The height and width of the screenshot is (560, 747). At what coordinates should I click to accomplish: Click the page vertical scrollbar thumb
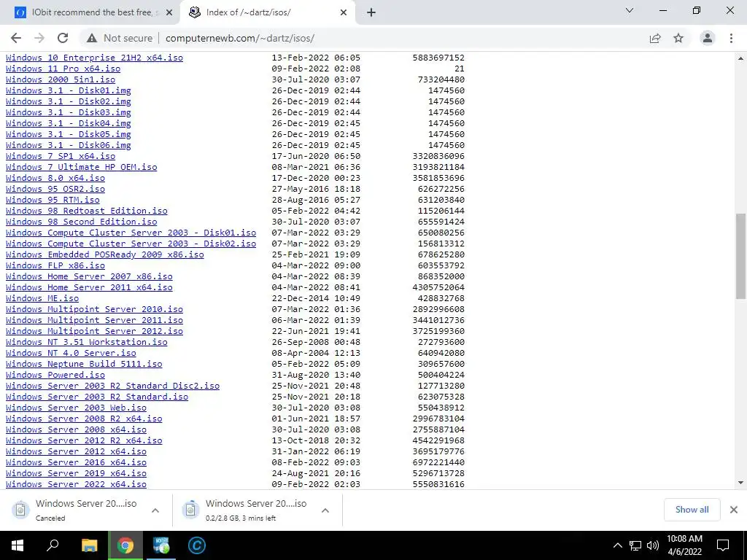[740, 256]
